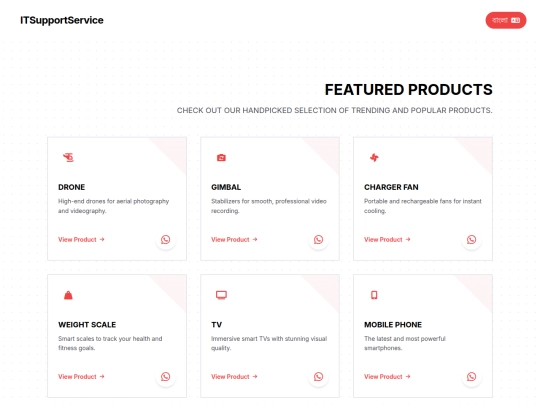Toggle the Bangla language switch button

pos(506,20)
